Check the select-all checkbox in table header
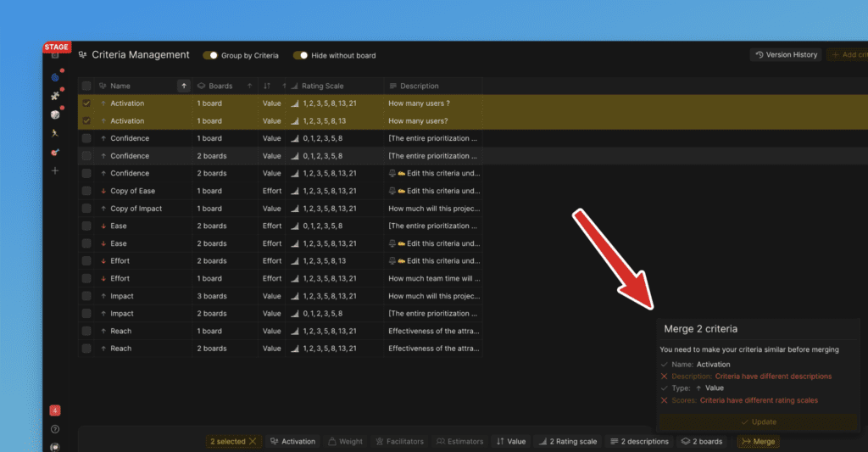The image size is (868, 452). coord(86,86)
